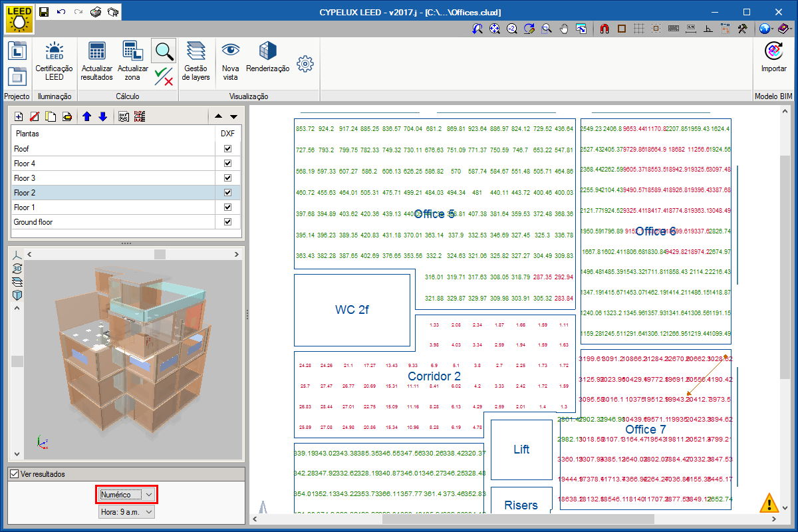Screen dimensions: 798x532
Task: Click Actualizar zona icon
Action: click(x=133, y=61)
